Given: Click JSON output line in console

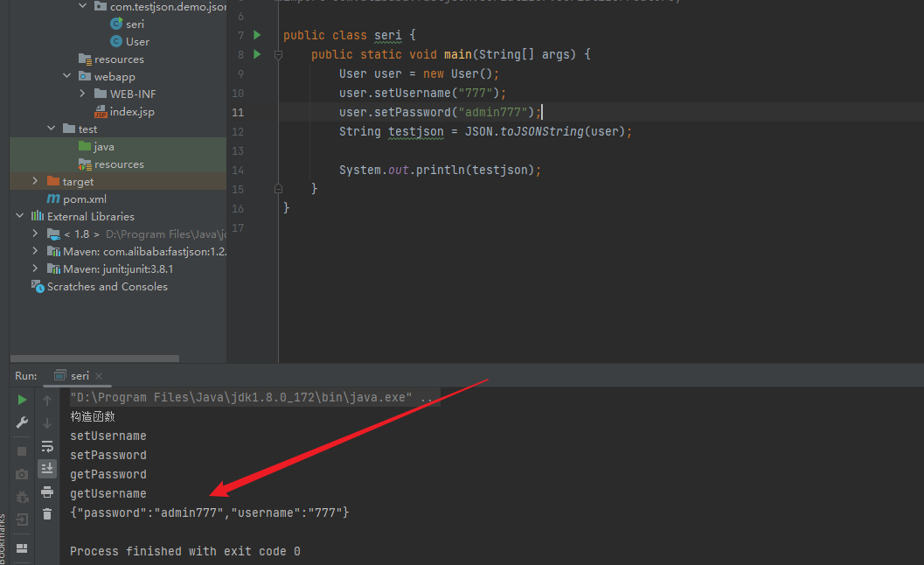Looking at the screenshot, I should pos(209,513).
